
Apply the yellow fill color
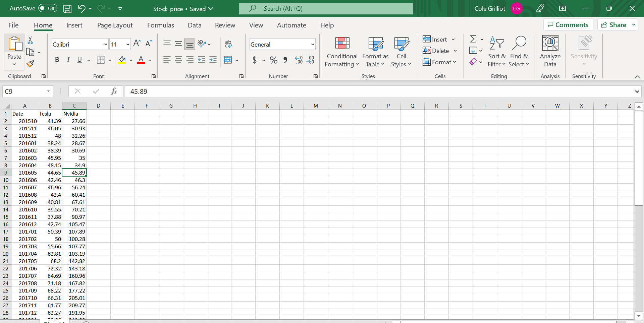tap(122, 60)
